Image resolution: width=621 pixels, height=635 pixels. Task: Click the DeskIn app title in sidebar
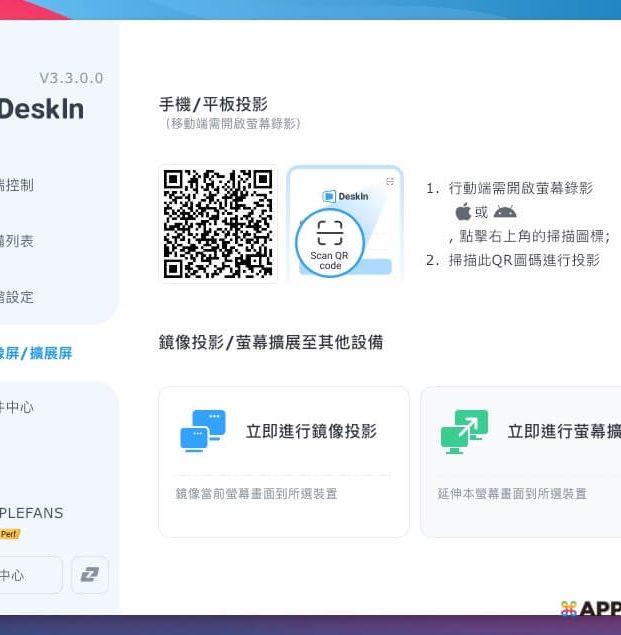tap(41, 109)
